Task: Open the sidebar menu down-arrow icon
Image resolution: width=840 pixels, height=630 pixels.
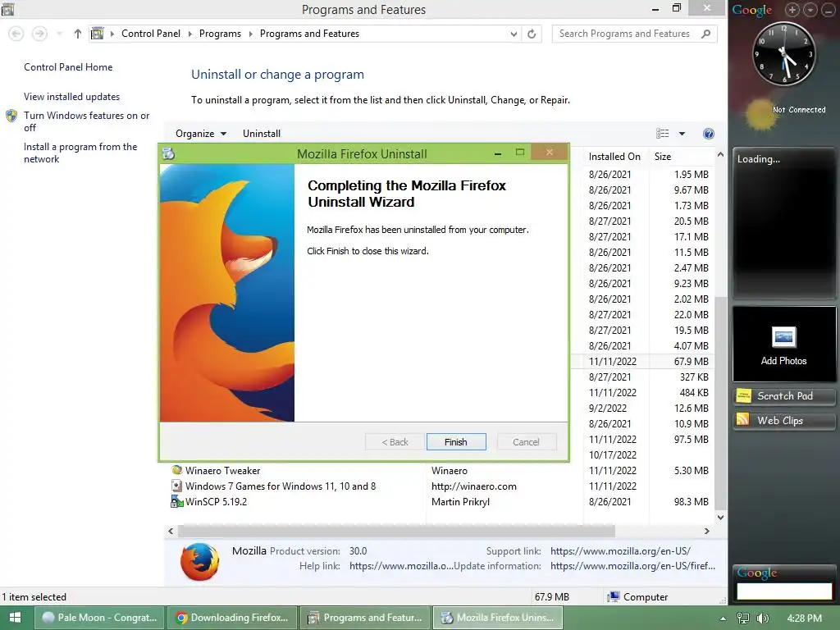Action: (x=810, y=10)
